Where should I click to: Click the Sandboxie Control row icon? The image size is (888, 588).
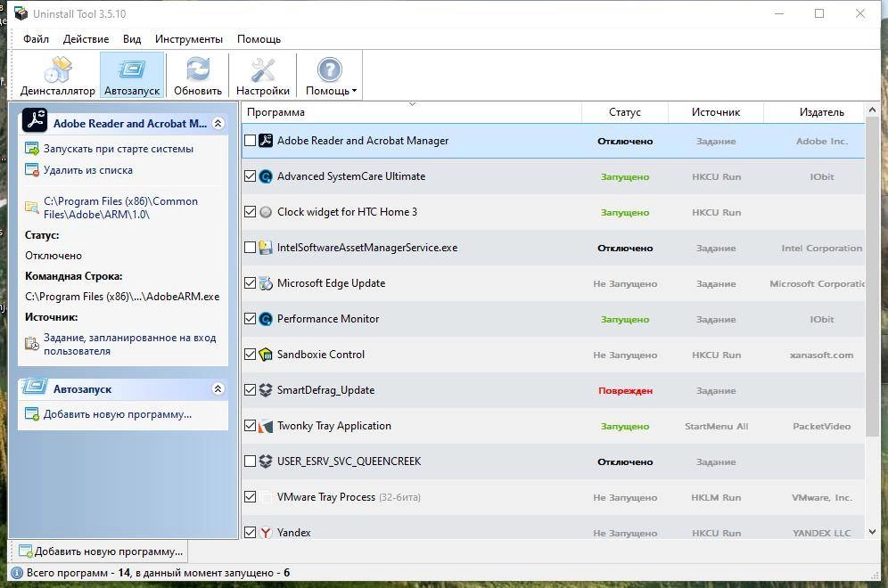tap(266, 355)
